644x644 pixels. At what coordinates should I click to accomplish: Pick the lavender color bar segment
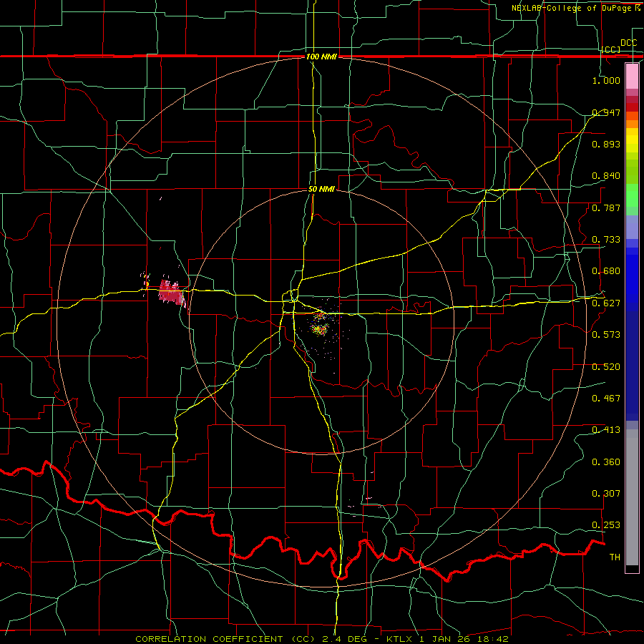coord(632,227)
